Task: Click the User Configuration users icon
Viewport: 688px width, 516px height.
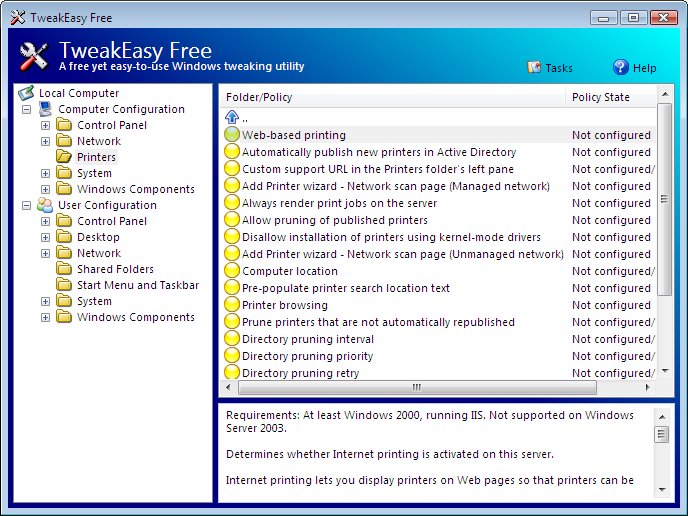Action: (45, 205)
